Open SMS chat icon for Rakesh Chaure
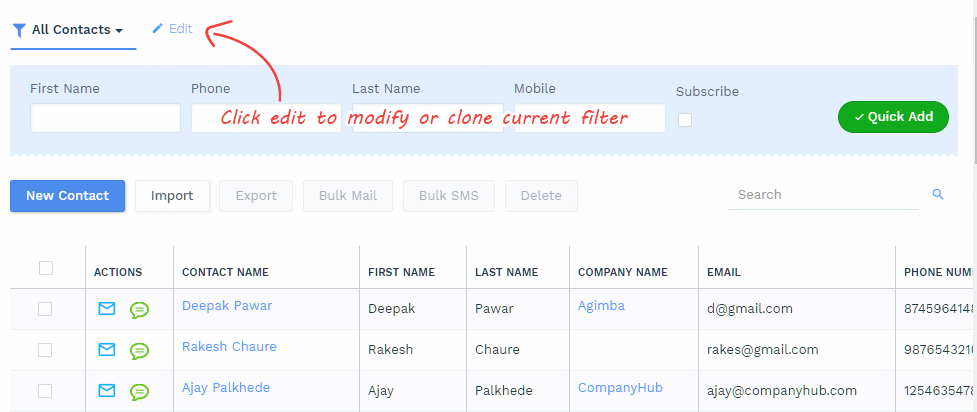 point(140,351)
